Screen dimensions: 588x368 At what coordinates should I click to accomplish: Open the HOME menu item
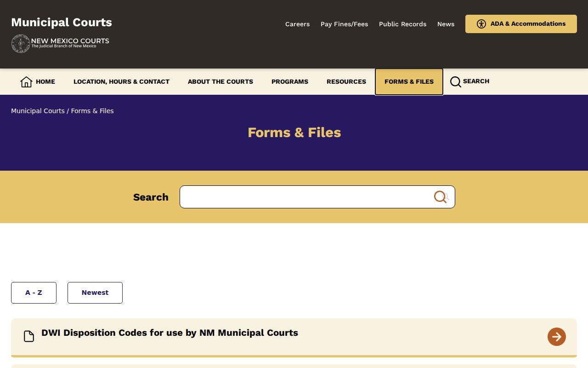click(x=38, y=82)
